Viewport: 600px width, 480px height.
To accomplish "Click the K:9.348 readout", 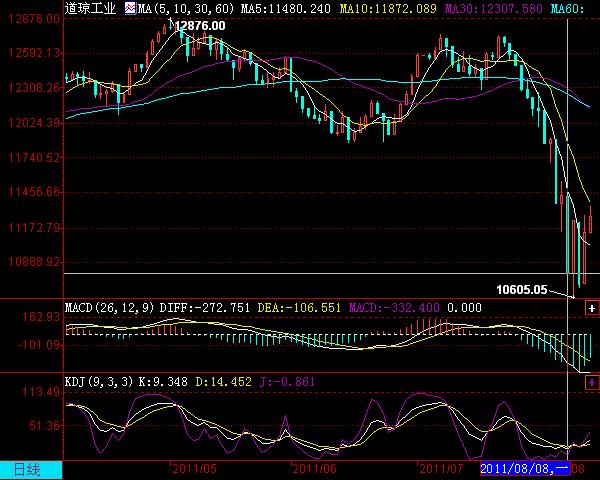I will (x=163, y=382).
